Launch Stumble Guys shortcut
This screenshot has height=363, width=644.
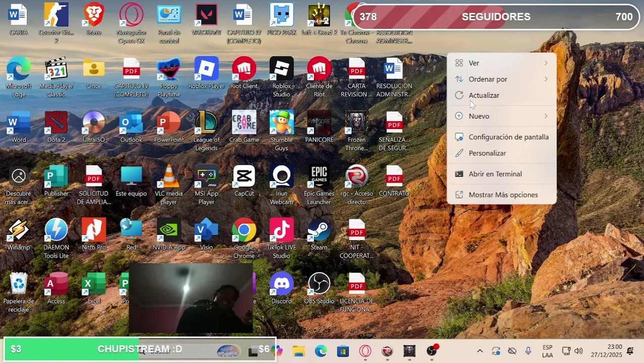[x=281, y=131]
